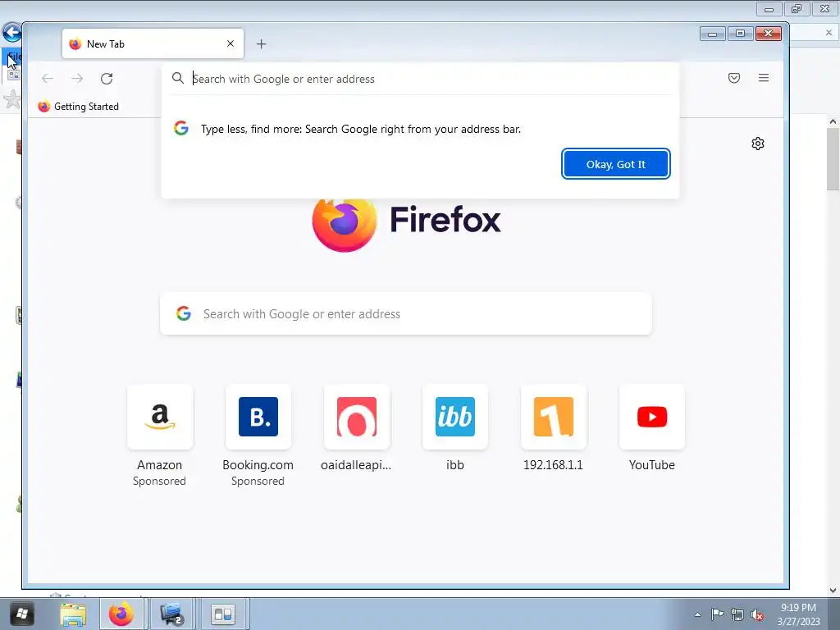Focus the Google search box on page
The image size is (840, 630).
pyautogui.click(x=405, y=314)
